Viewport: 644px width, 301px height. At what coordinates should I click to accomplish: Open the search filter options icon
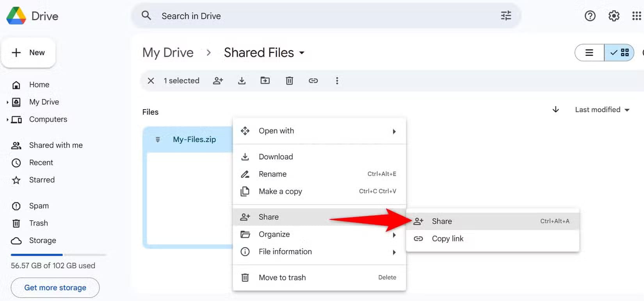point(506,16)
